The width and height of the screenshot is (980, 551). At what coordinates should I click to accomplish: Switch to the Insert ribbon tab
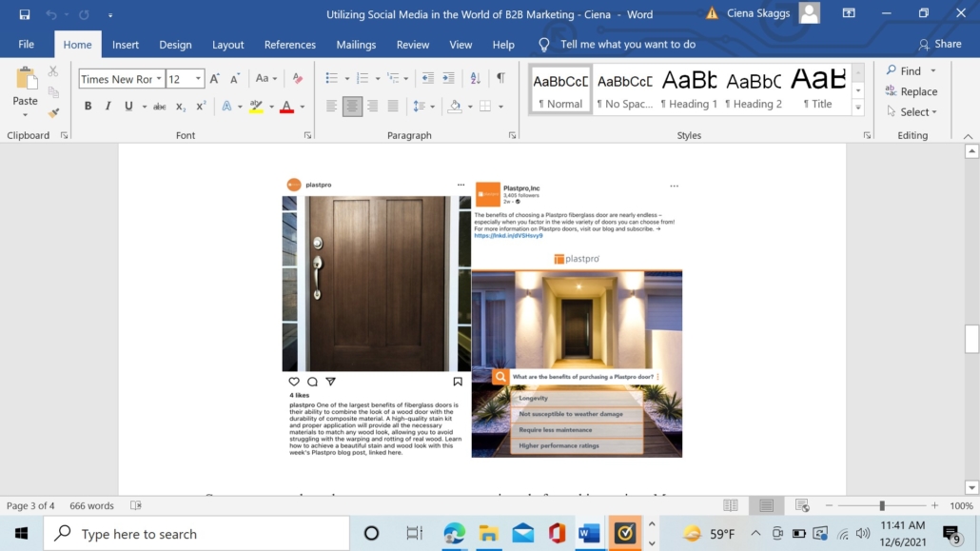point(126,45)
